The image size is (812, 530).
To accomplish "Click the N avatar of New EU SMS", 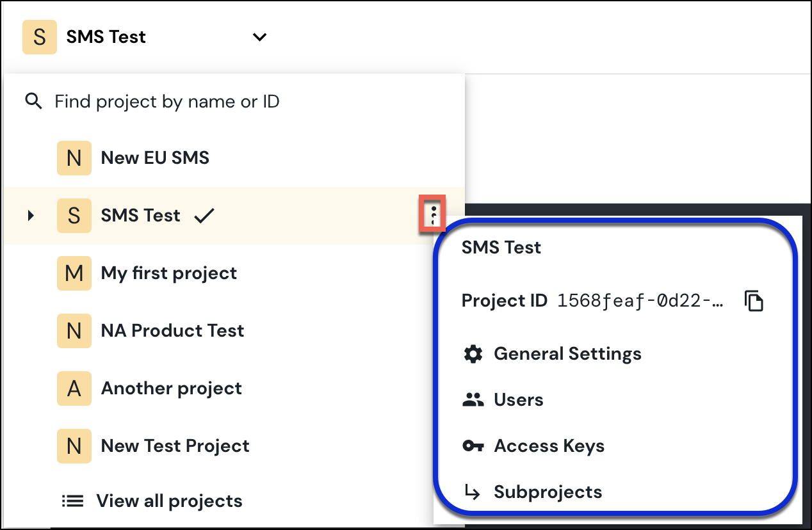I will point(74,157).
